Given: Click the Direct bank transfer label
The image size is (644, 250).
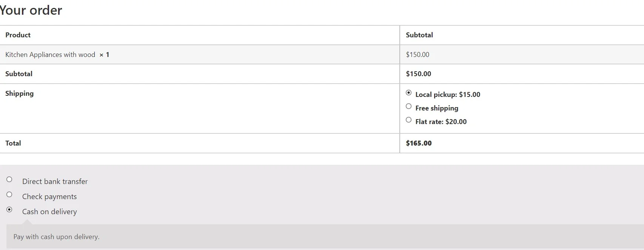Looking at the screenshot, I should pyautogui.click(x=55, y=181).
